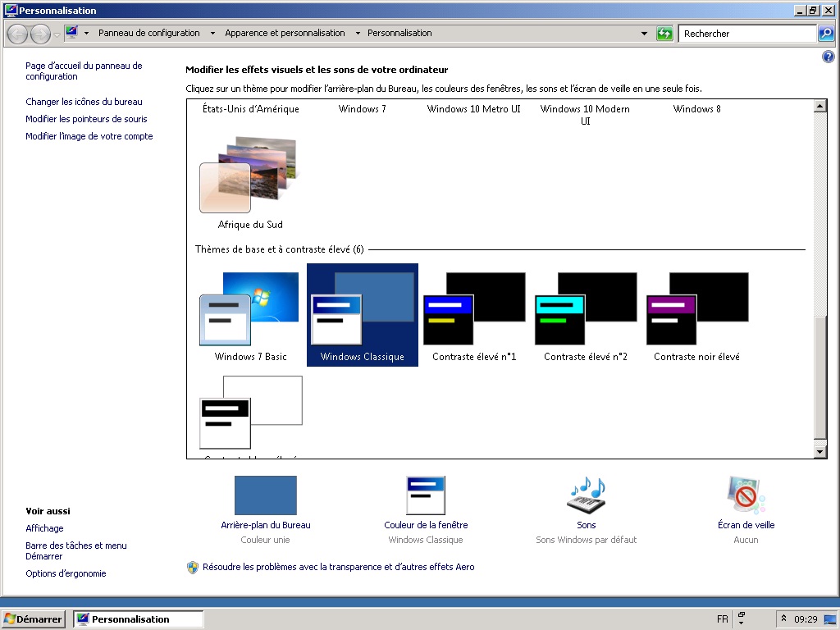Select the États-Unis d'Amérique theme label
The height and width of the screenshot is (630, 840).
(x=251, y=109)
